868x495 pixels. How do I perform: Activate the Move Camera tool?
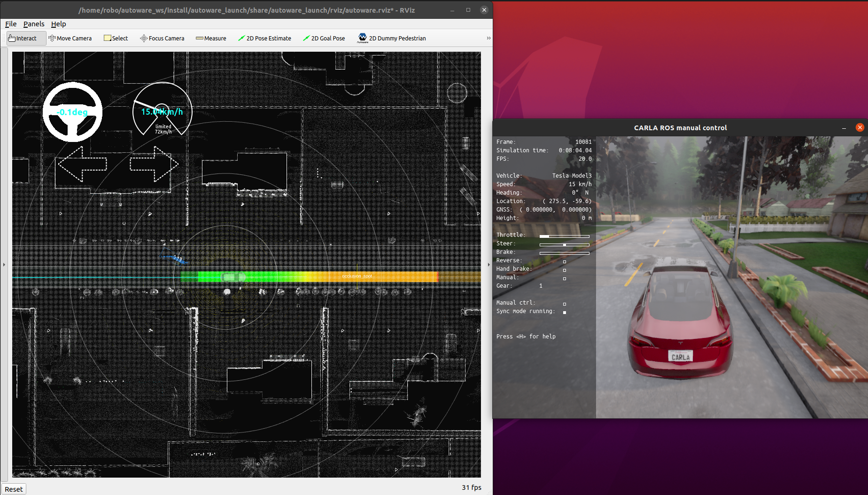click(70, 39)
